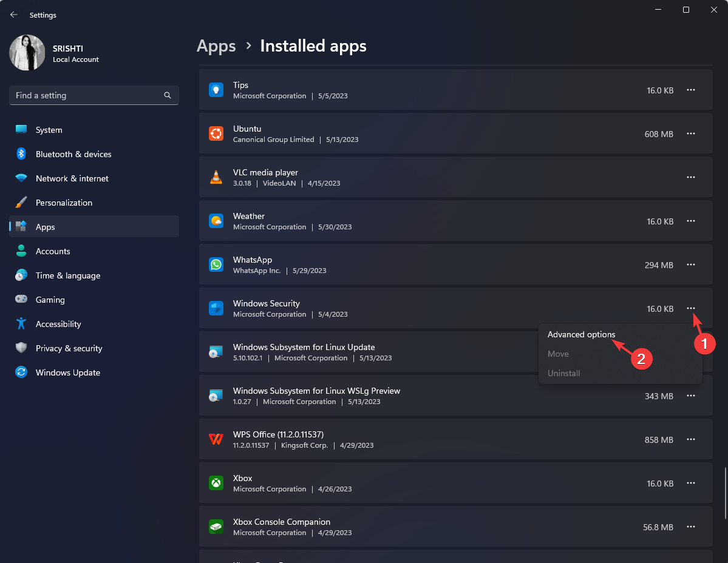Click the Installed apps heading
Viewport: 728px width, 563px height.
pos(313,46)
